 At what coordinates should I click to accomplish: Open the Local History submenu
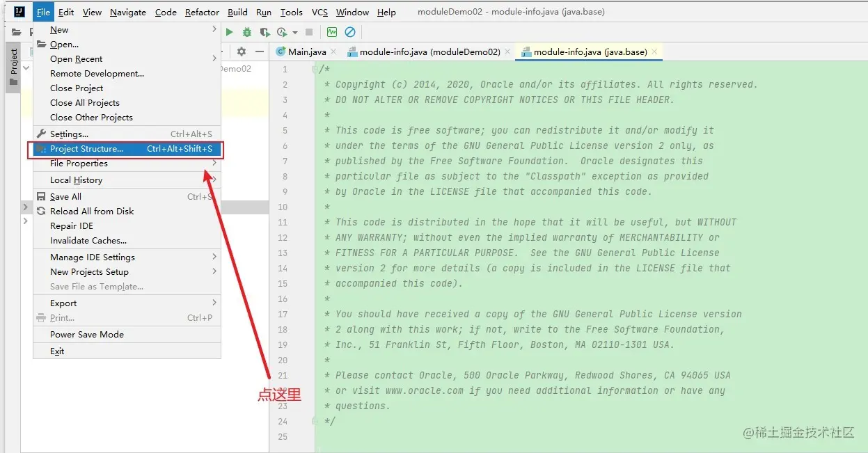point(127,180)
